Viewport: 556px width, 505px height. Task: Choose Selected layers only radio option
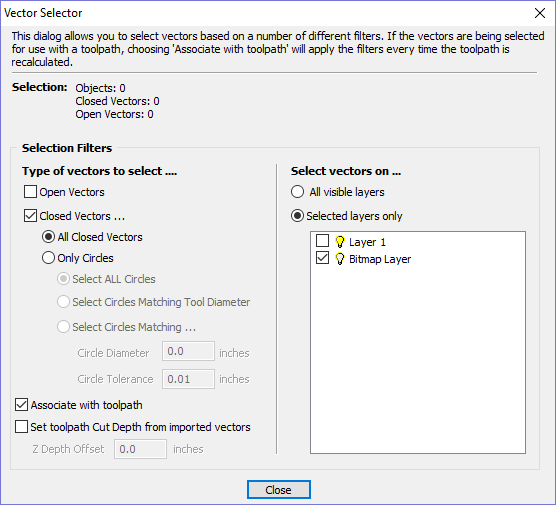[297, 216]
